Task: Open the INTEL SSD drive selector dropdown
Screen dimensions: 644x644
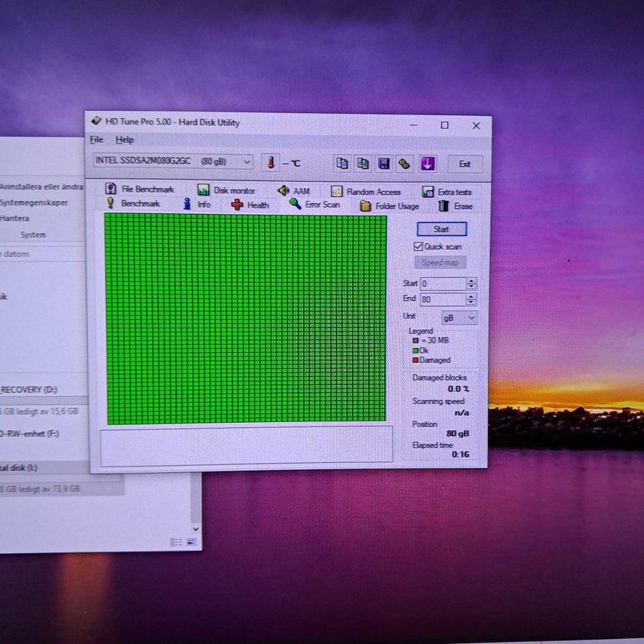Action: (x=173, y=161)
